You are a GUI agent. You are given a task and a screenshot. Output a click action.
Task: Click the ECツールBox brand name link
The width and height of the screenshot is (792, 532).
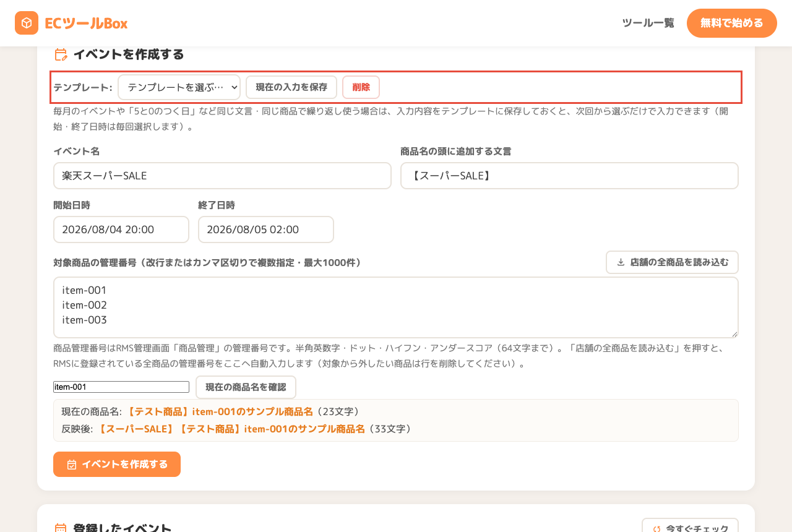86,23
